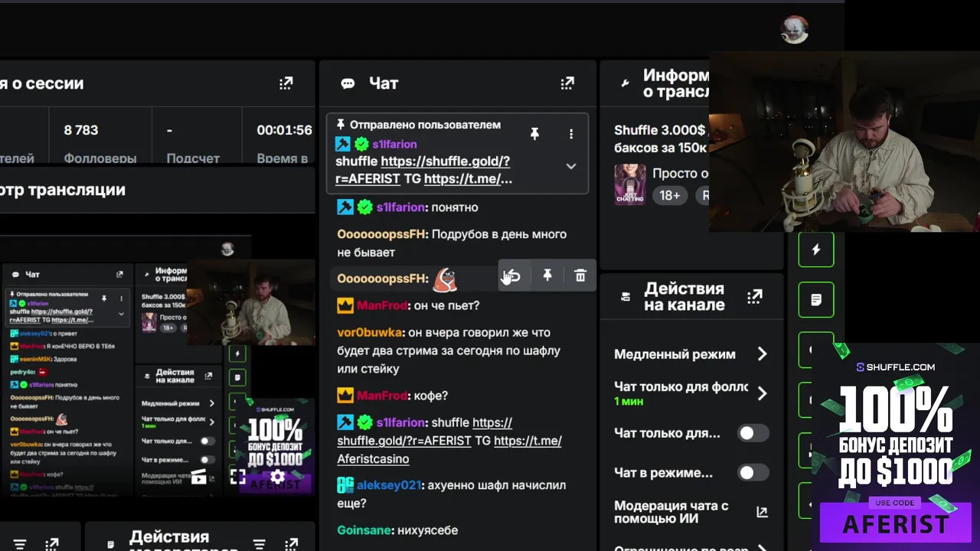Click the 00:01:56 stream time value
980x551 pixels.
[x=284, y=130]
